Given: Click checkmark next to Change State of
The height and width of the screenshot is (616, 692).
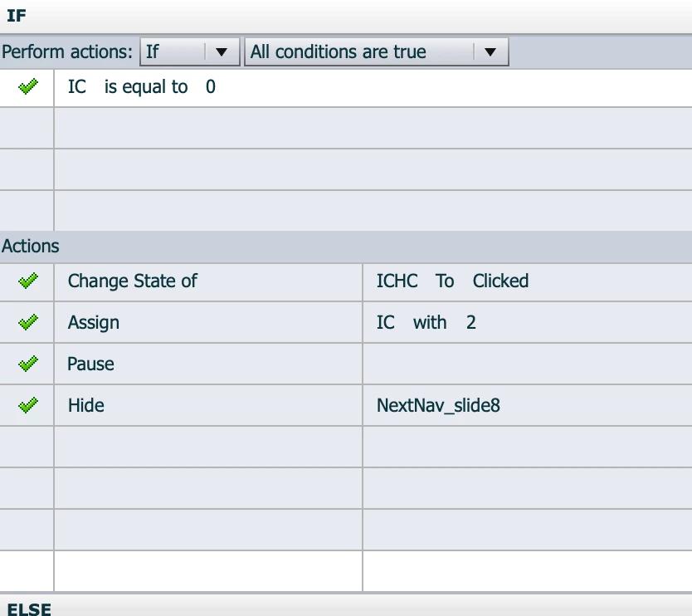Looking at the screenshot, I should point(28,281).
